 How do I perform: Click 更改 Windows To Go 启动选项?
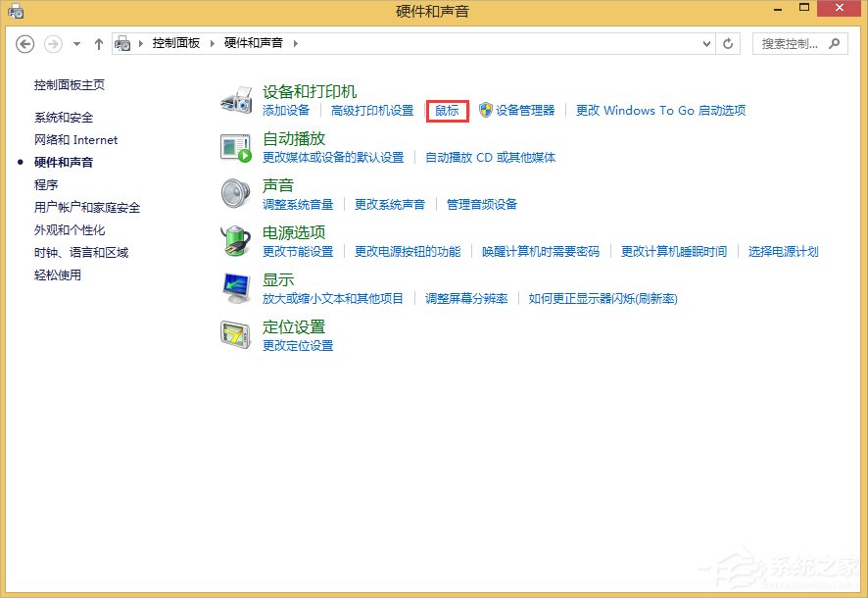[x=660, y=111]
